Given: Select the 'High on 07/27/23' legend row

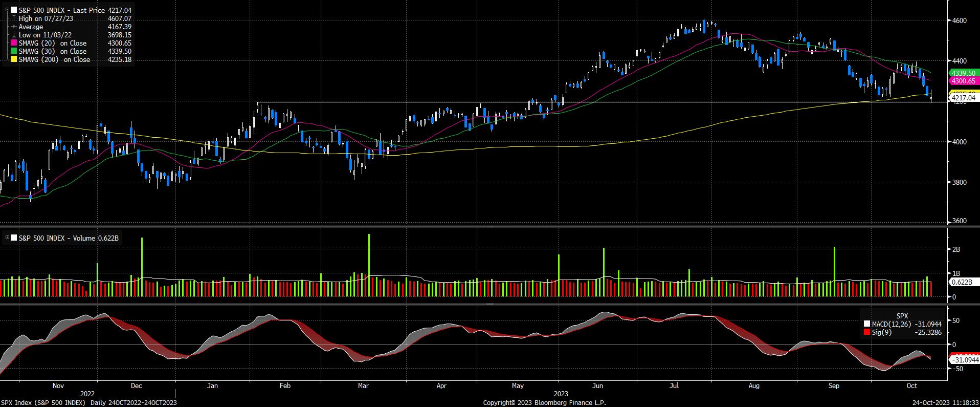Looking at the screenshot, I should [x=46, y=18].
